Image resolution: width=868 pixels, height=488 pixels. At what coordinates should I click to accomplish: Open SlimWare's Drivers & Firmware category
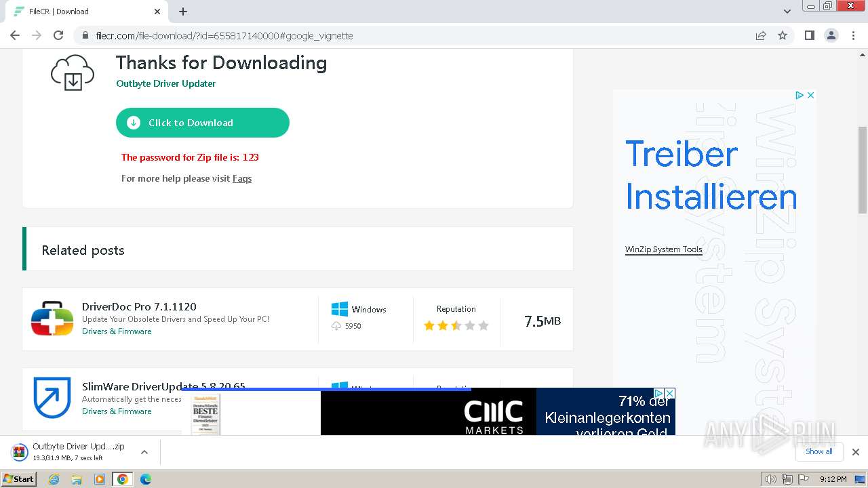[x=117, y=411]
